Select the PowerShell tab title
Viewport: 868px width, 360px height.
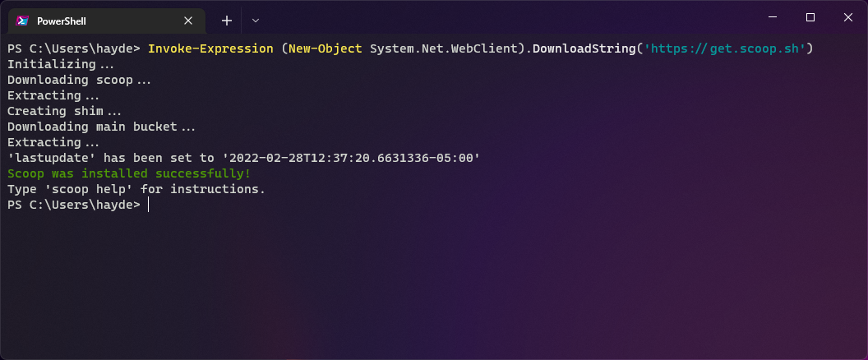[62, 21]
